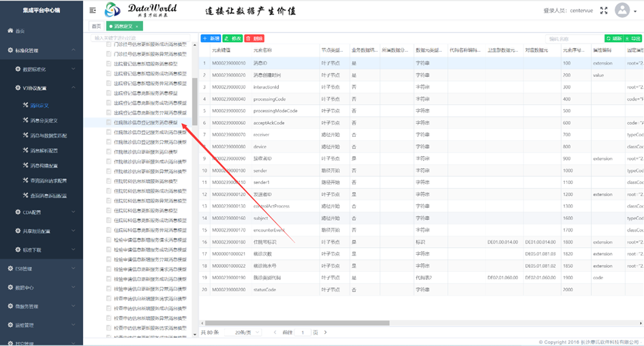The image size is (644, 346).
Task: Select row with key M000239000010
Action: (421, 63)
